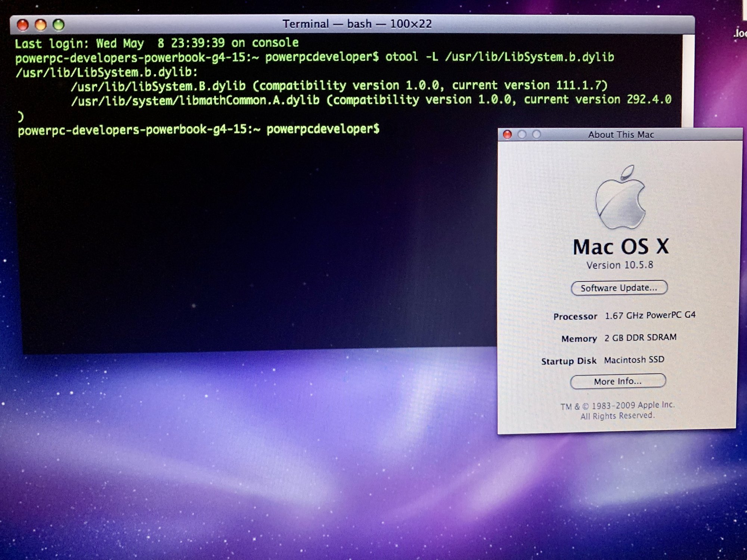The image size is (747, 560).
Task: Click the 2 GB DDR SDRAM memory text
Action: point(640,337)
